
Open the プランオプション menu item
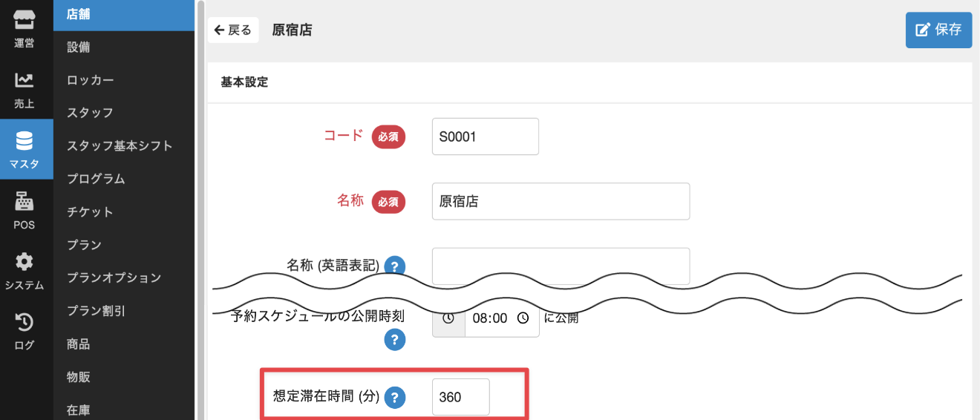(x=114, y=278)
